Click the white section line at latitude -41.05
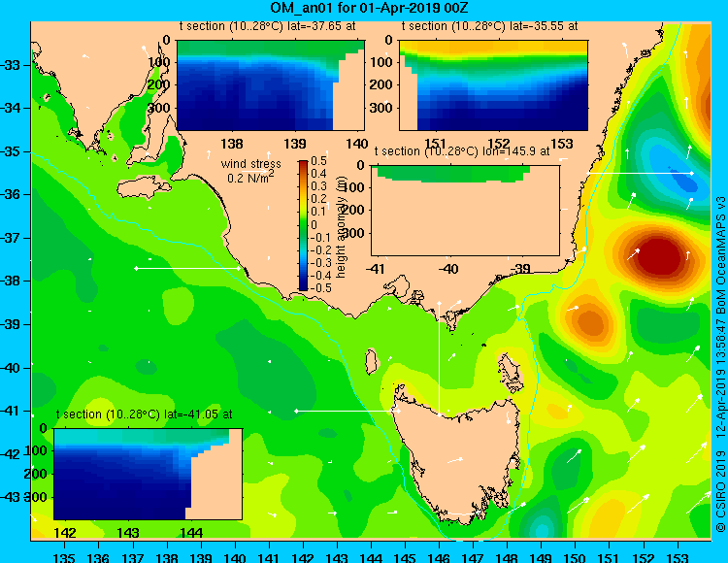The image size is (728, 563). 347,411
